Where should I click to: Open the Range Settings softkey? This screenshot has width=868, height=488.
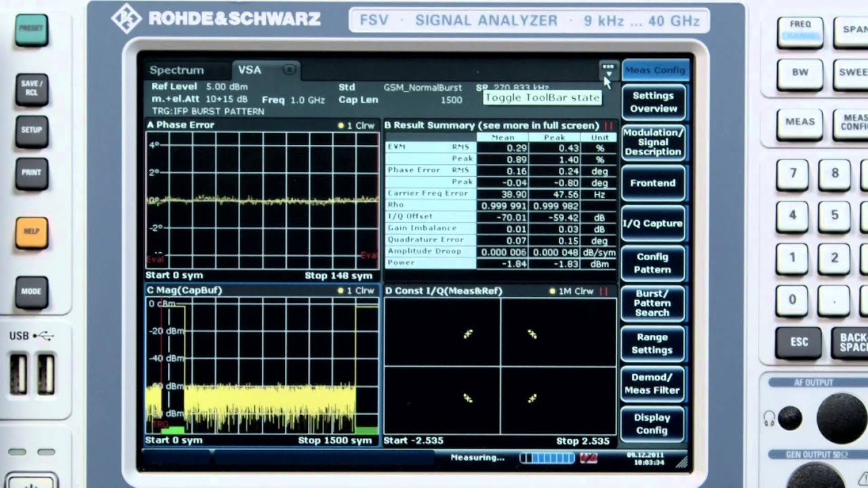click(x=652, y=344)
